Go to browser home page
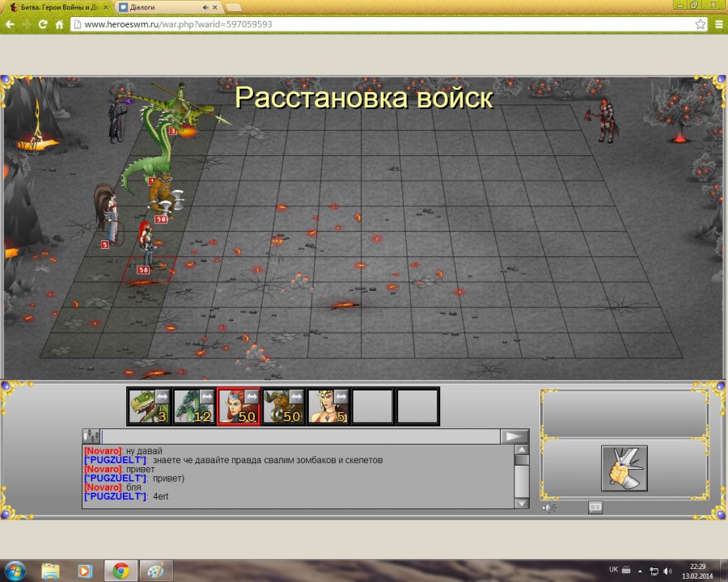 pyautogui.click(x=59, y=24)
